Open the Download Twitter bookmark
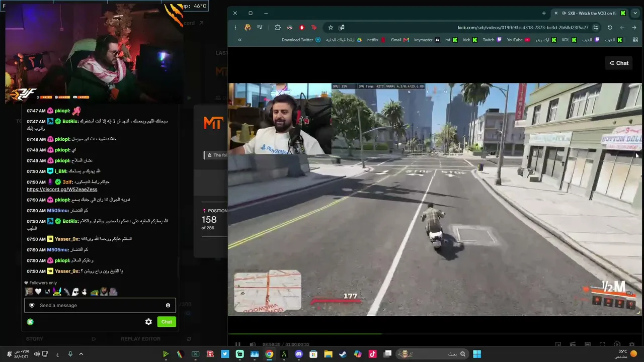 pyautogui.click(x=301, y=40)
